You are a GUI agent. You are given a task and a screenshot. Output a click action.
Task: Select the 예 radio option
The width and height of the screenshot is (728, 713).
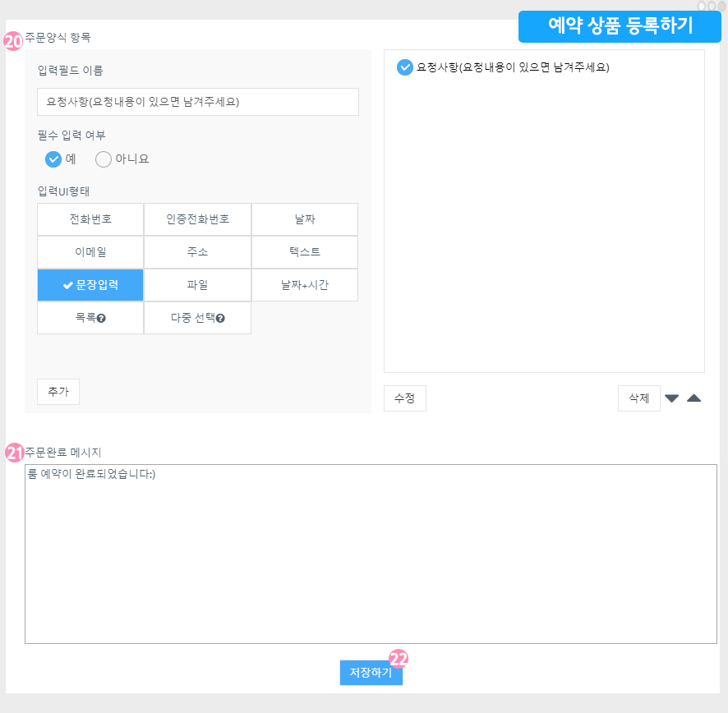tap(54, 159)
